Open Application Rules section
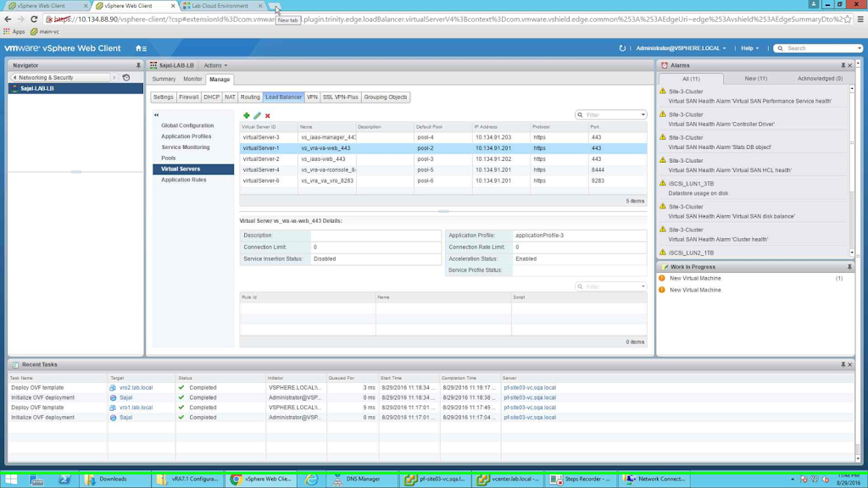This screenshot has height=488, width=868. click(183, 180)
